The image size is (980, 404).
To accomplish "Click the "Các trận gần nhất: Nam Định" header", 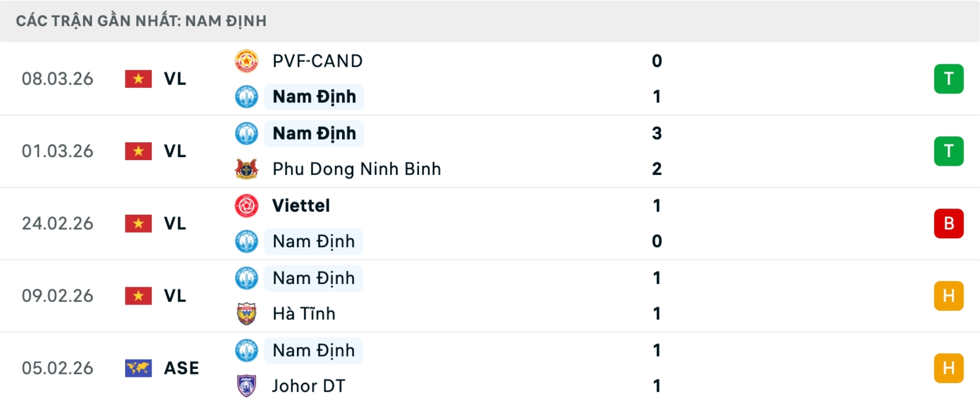I will (141, 21).
